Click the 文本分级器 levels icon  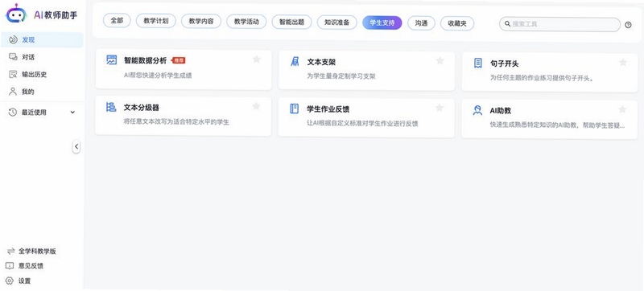pyautogui.click(x=111, y=107)
